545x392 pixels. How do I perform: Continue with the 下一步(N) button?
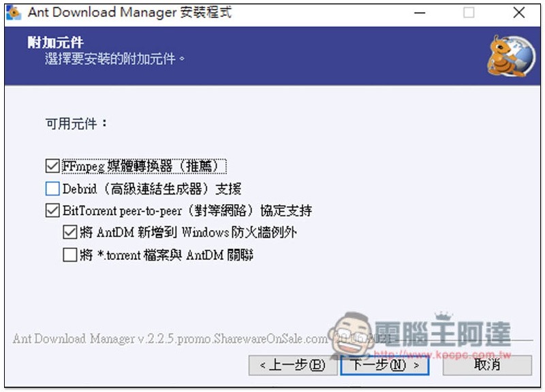coord(385,365)
